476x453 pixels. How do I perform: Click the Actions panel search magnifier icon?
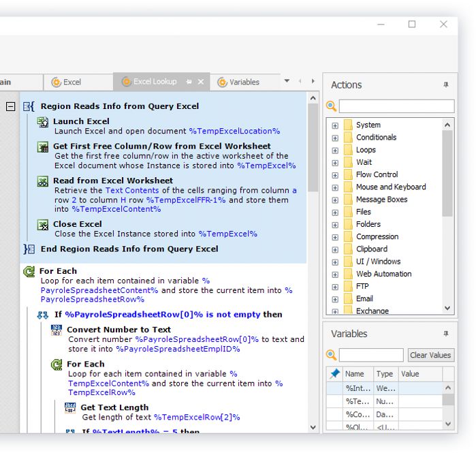331,106
